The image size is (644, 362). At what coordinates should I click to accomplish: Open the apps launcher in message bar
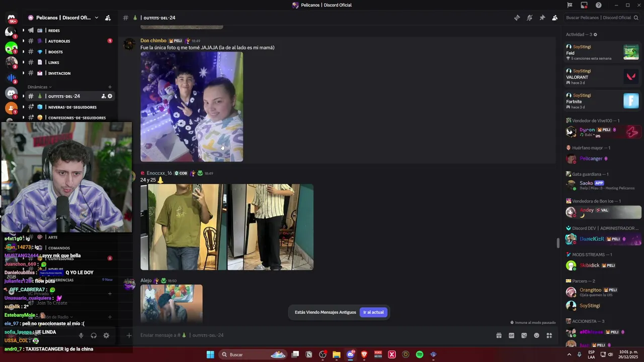click(549, 335)
